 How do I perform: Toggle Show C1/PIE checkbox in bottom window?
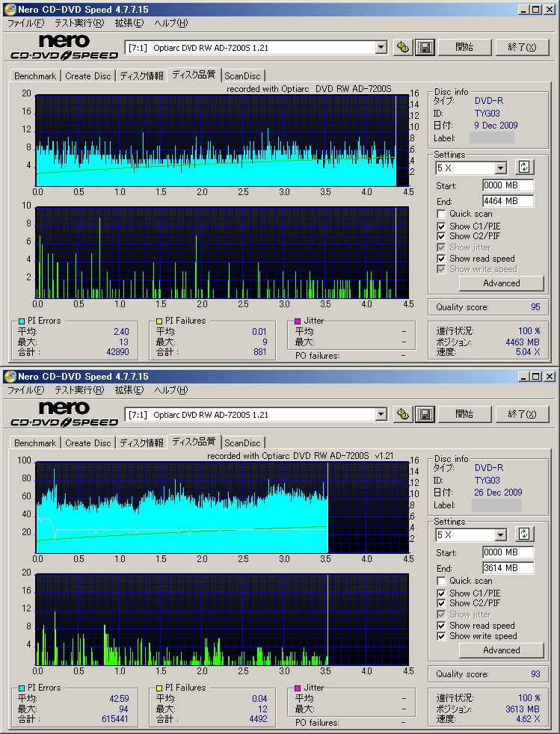click(441, 593)
